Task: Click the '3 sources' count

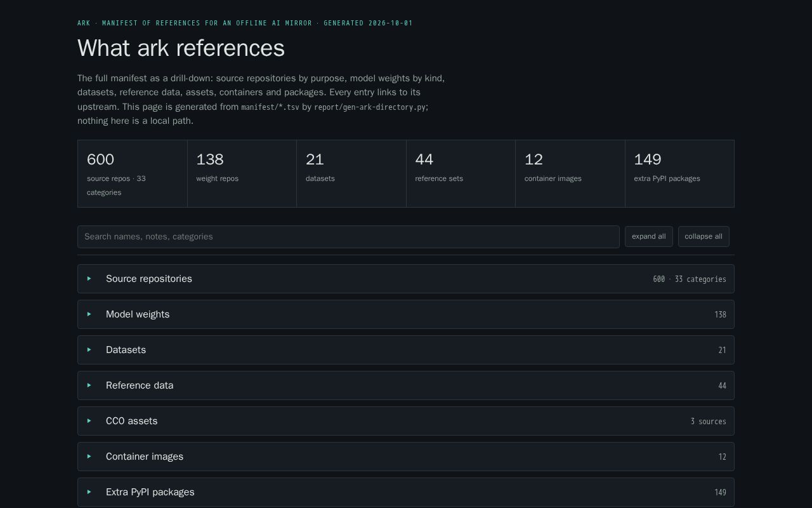Action: tap(709, 422)
